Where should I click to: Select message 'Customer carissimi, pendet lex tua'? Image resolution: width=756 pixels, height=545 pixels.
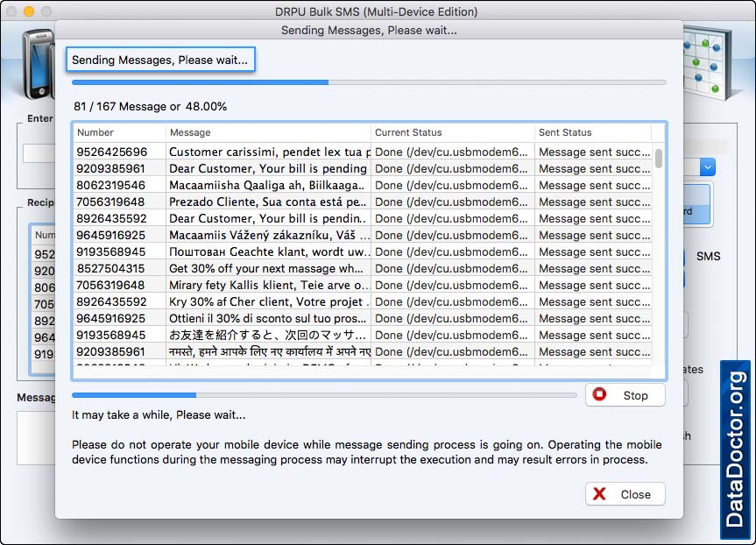click(x=269, y=152)
